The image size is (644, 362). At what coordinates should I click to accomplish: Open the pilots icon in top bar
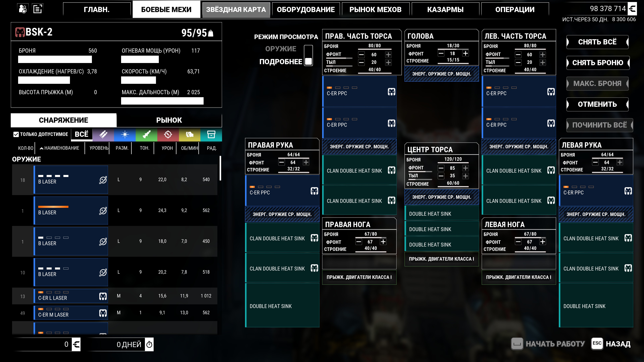23,9
